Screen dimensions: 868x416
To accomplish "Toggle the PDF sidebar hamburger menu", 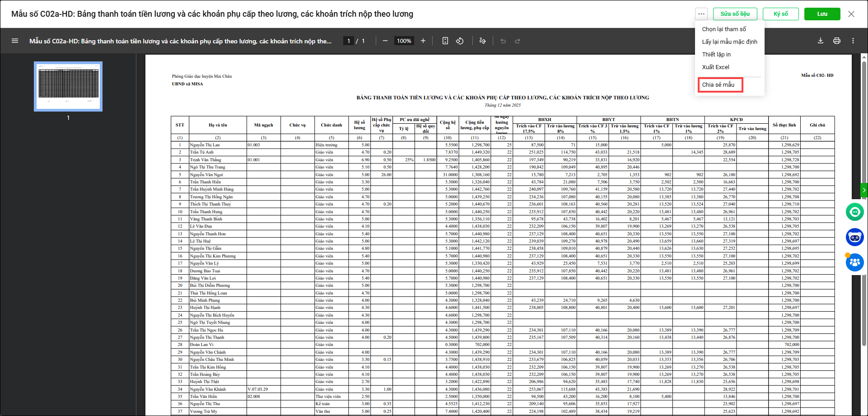I will tap(15, 41).
